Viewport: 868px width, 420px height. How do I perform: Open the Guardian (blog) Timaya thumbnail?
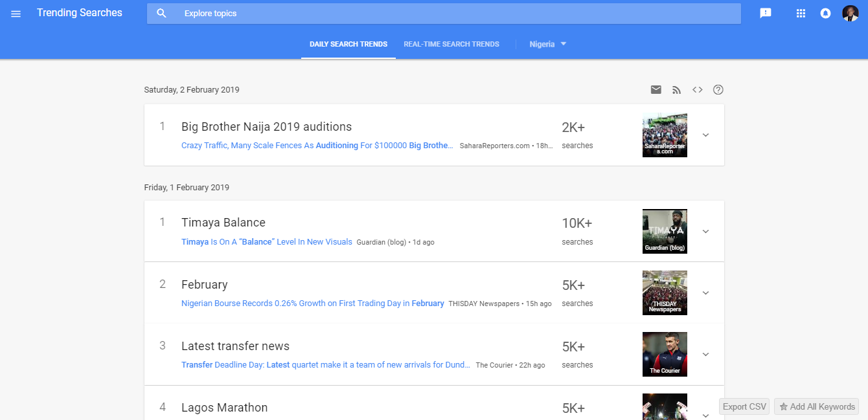[665, 231]
